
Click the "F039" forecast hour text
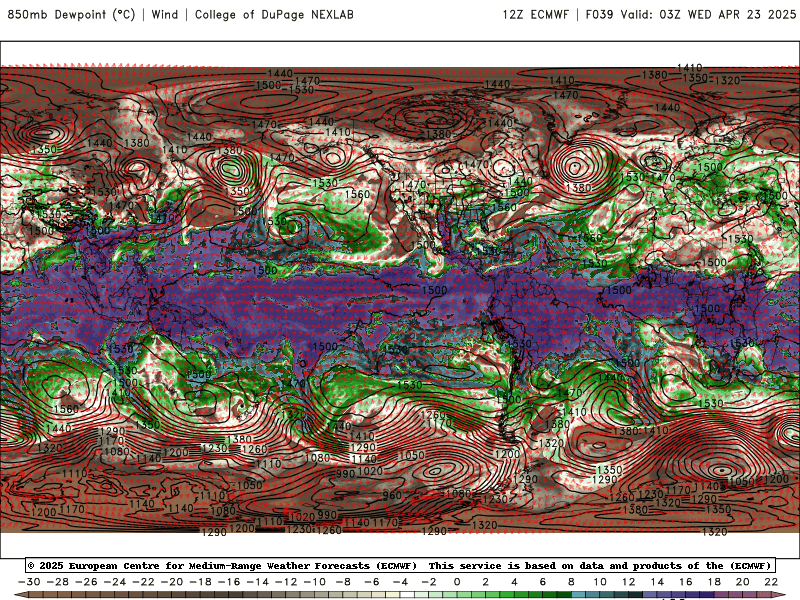click(599, 14)
